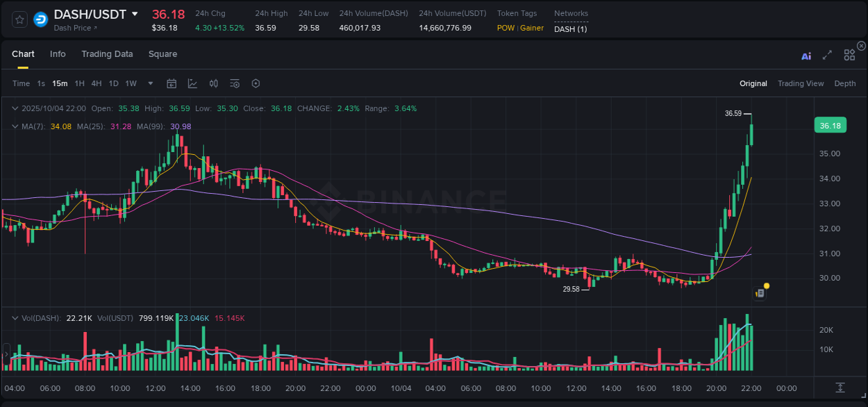Open the Square tab
The width and height of the screenshot is (868, 407).
(x=162, y=54)
